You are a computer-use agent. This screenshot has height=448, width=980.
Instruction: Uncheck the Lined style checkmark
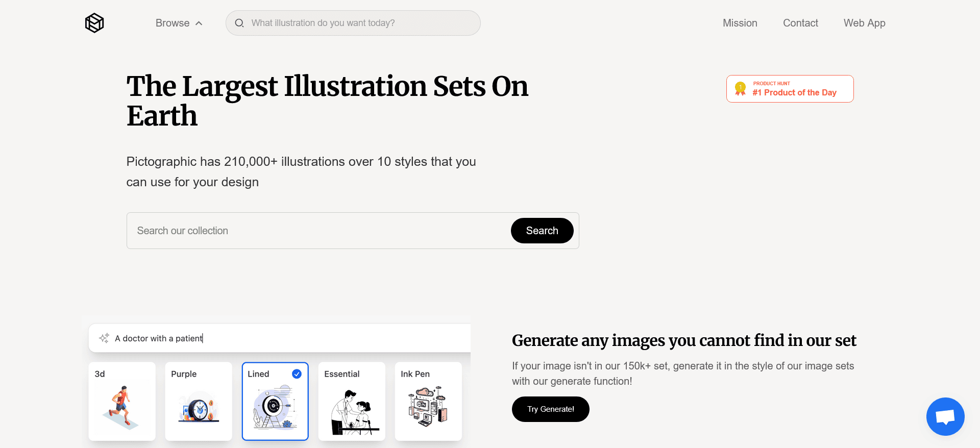pyautogui.click(x=297, y=374)
